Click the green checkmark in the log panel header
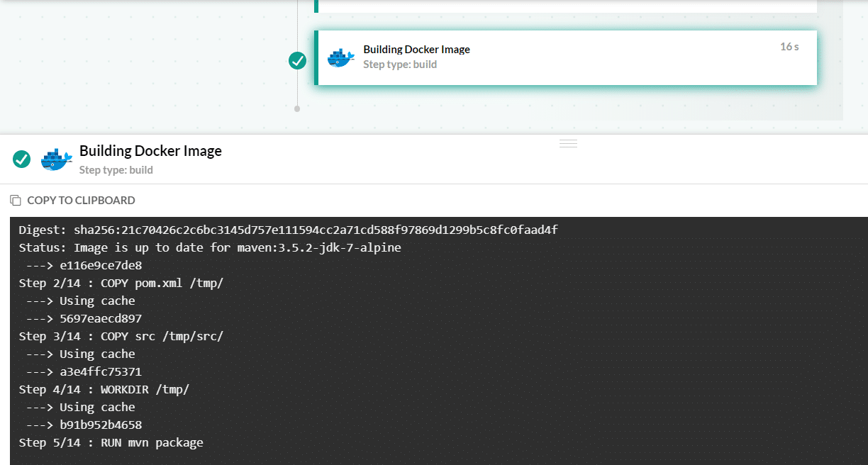 click(x=22, y=159)
